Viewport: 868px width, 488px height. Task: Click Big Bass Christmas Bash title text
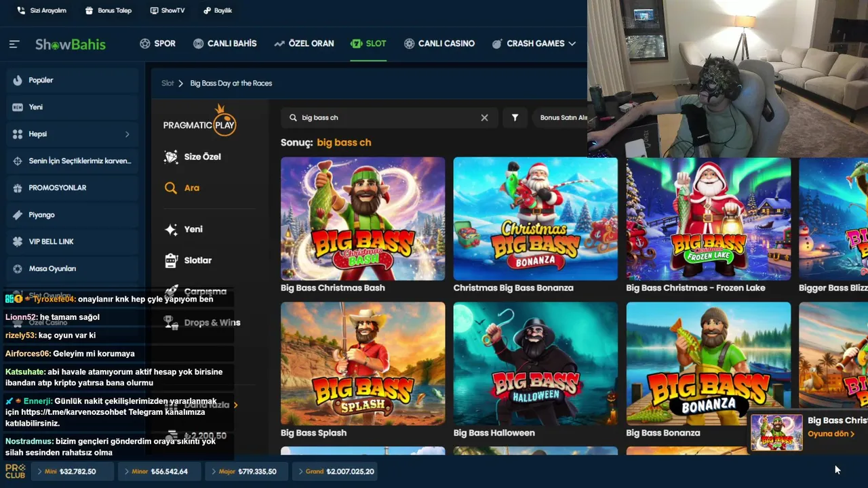pos(333,288)
